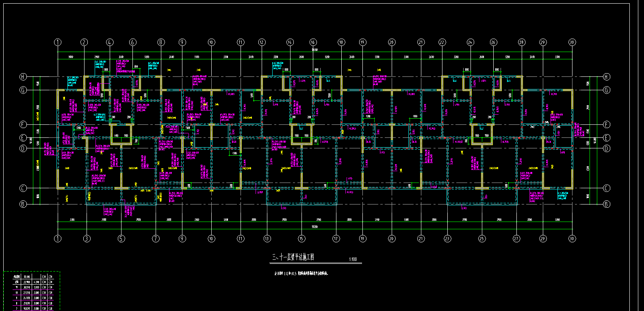Click grid axis bubble 8

pos(161,42)
